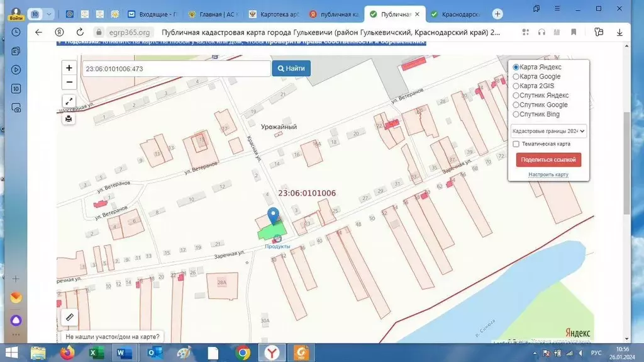This screenshot has height=362, width=644.
Task: Open browser main menu hamburger
Action: [x=557, y=9]
